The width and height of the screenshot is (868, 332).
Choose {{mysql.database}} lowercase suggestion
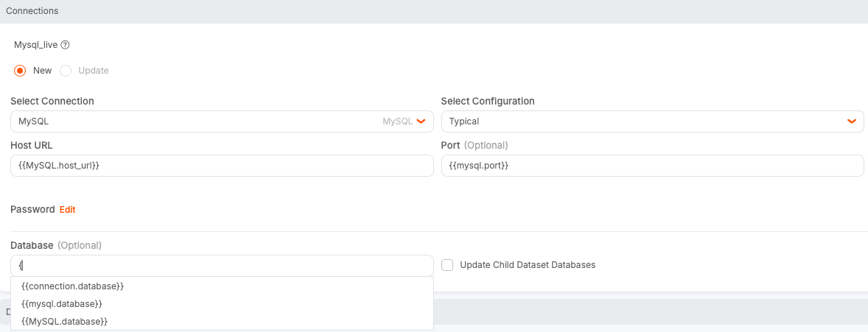(x=222, y=304)
